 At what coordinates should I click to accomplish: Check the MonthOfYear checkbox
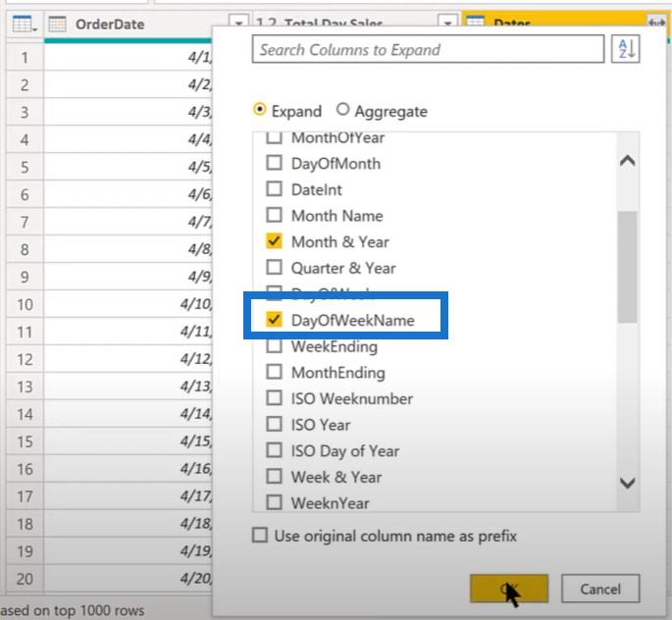(x=275, y=138)
